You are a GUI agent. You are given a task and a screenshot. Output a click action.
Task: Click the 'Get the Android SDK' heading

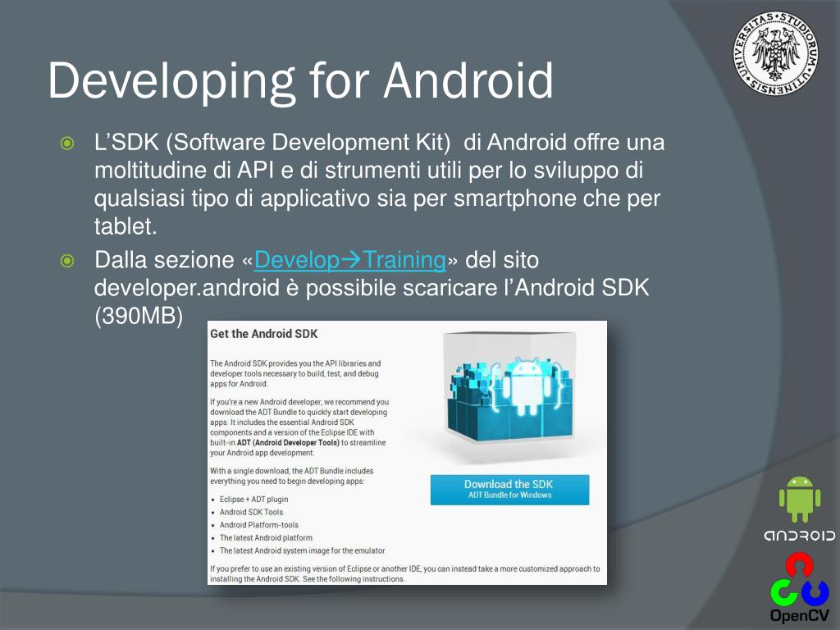pyautogui.click(x=263, y=334)
